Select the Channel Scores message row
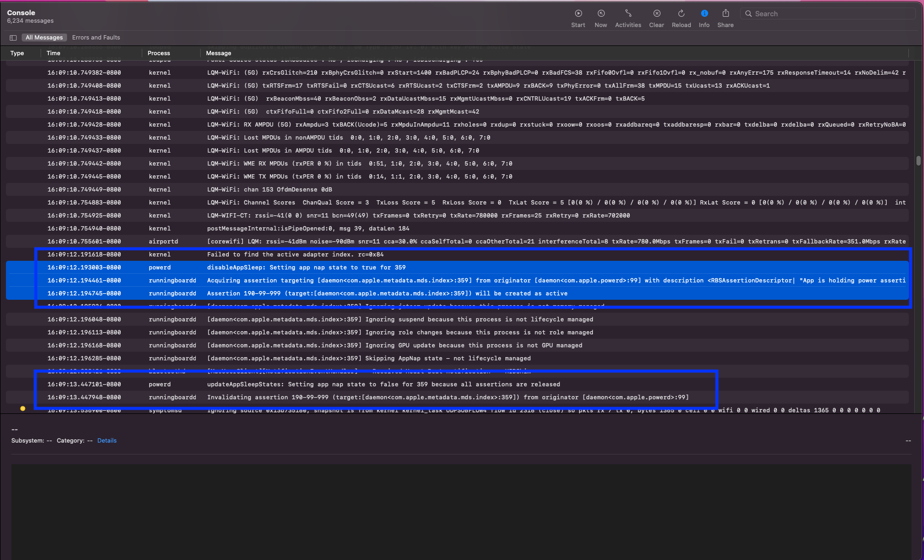The image size is (924, 560). (x=556, y=202)
